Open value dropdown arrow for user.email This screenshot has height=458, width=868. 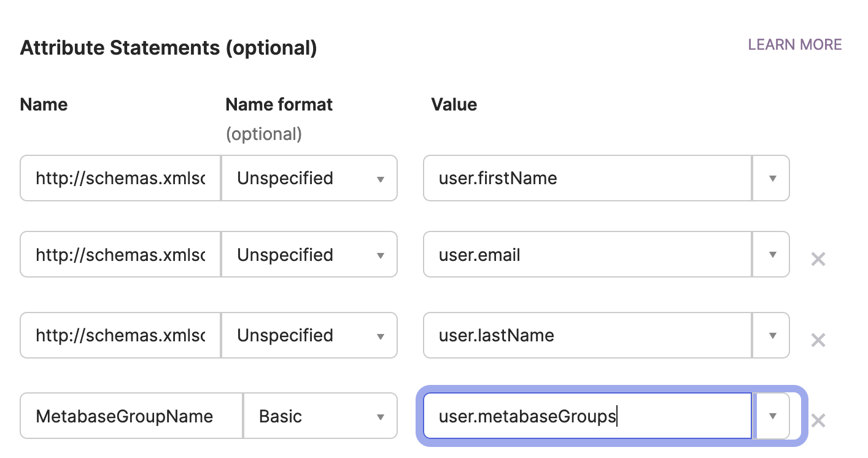[772, 255]
